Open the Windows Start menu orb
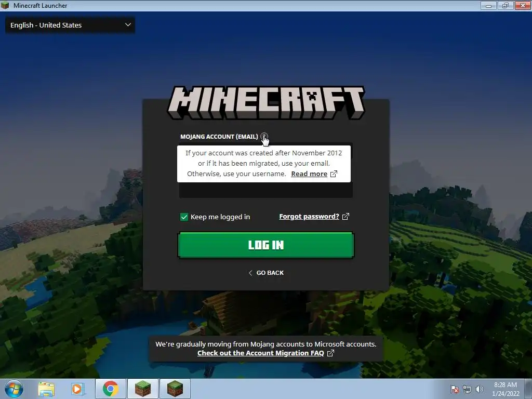 pyautogui.click(x=14, y=389)
